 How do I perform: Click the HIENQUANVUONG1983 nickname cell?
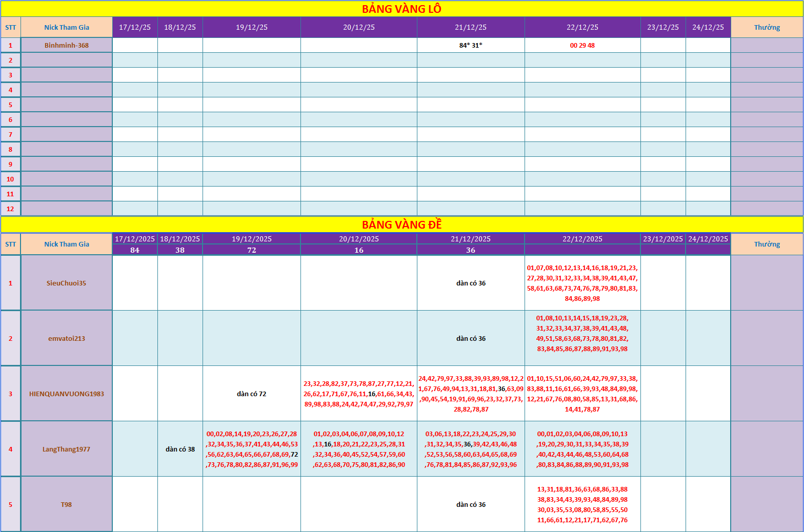coord(67,394)
